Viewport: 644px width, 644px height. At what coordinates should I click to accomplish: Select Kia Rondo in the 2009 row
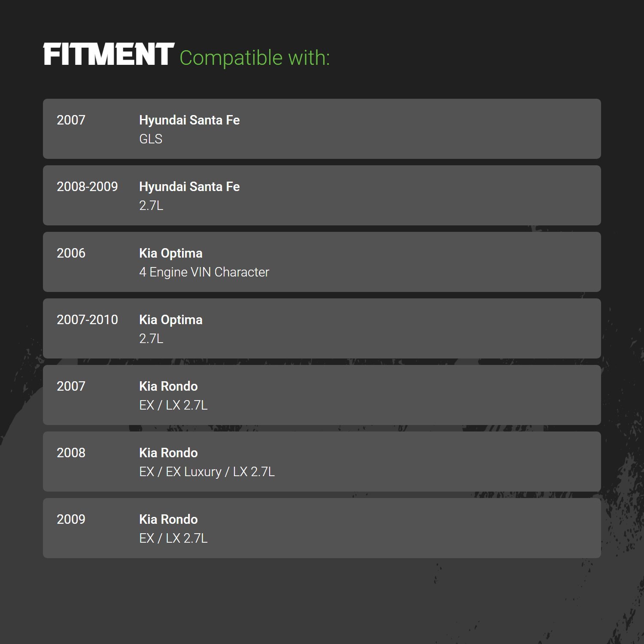click(x=168, y=519)
